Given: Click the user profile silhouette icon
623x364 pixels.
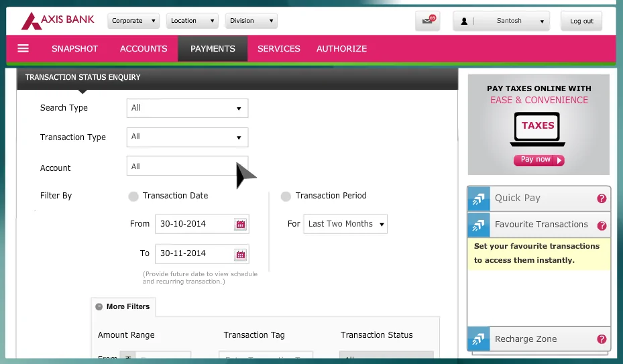Looking at the screenshot, I should coord(463,21).
